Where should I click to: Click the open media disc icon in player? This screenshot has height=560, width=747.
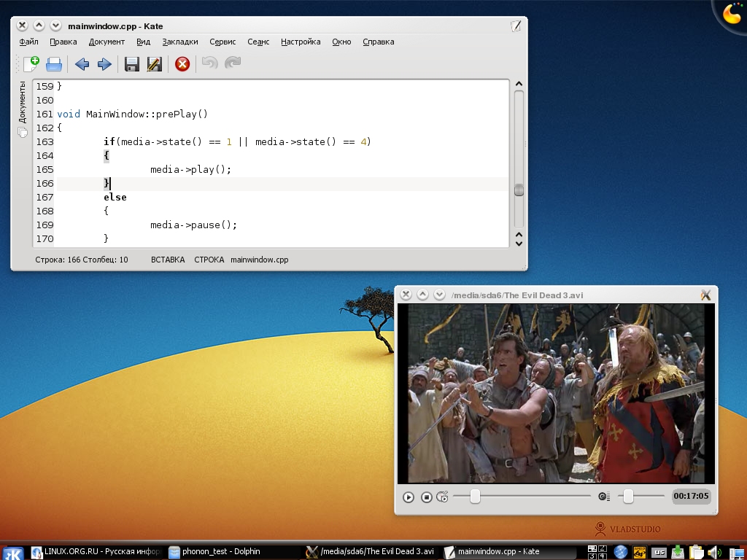pyautogui.click(x=442, y=497)
